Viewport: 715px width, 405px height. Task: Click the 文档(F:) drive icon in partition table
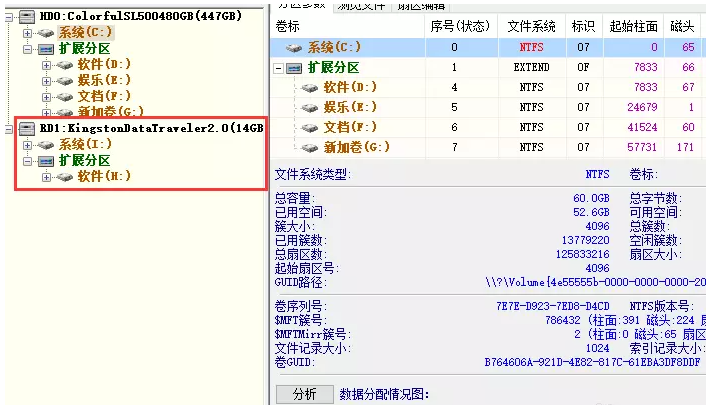click(x=310, y=128)
